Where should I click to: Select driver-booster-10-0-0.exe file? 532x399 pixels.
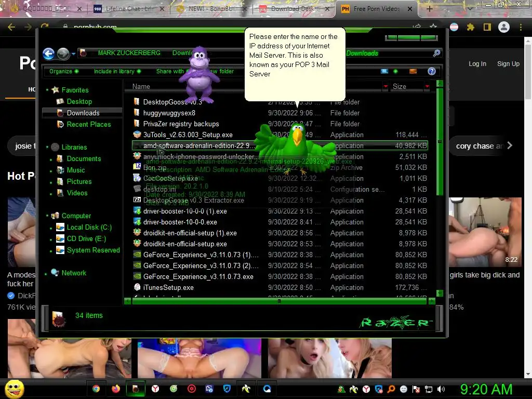180,222
